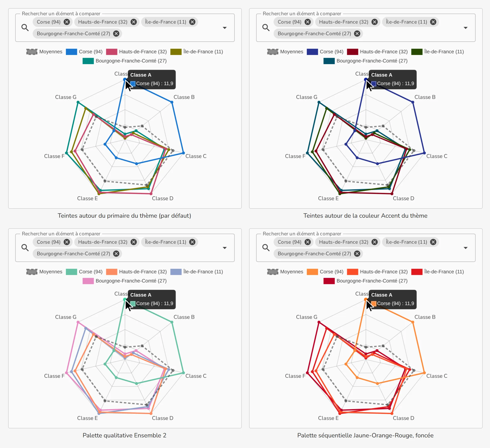Screen dimensions: 490x448
Task: Open the dropdown arrow in bottom-right search box
Action: tap(465, 248)
